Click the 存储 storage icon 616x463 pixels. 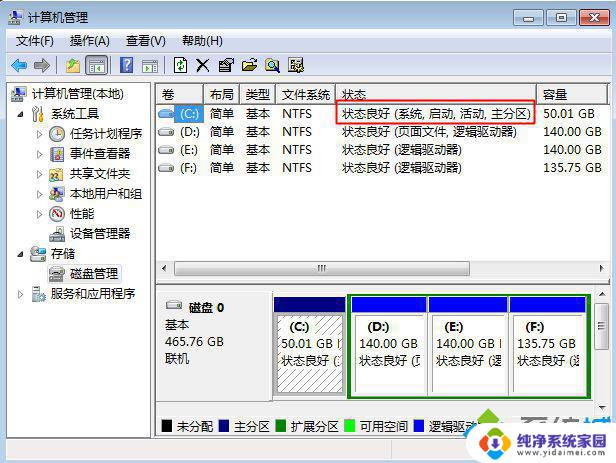pyautogui.click(x=38, y=254)
